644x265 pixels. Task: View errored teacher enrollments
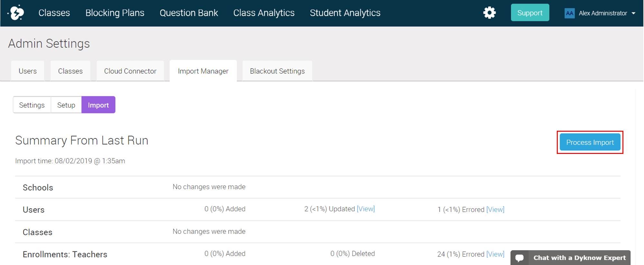495,254
